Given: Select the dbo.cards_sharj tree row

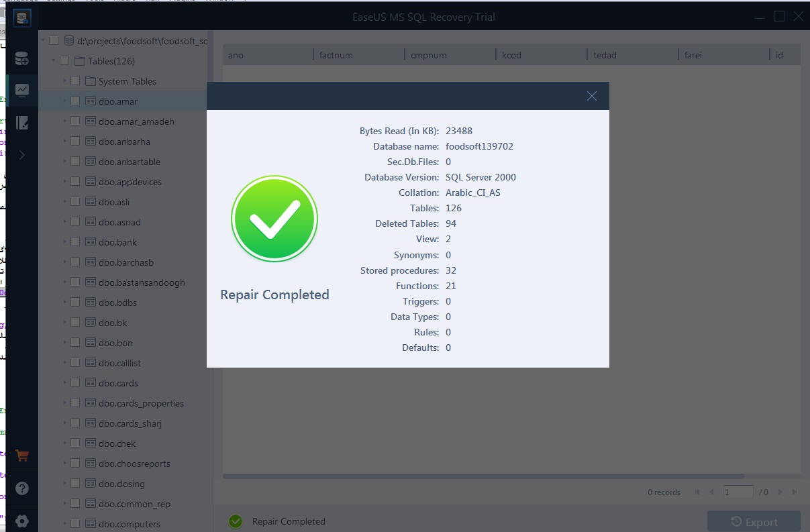Looking at the screenshot, I should [x=125, y=423].
